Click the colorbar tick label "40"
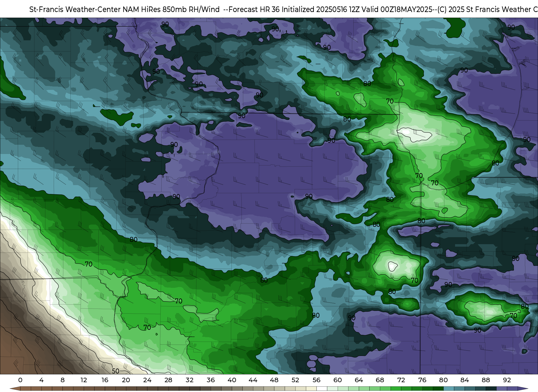Viewport: 538px width, 392px height. pos(232,380)
